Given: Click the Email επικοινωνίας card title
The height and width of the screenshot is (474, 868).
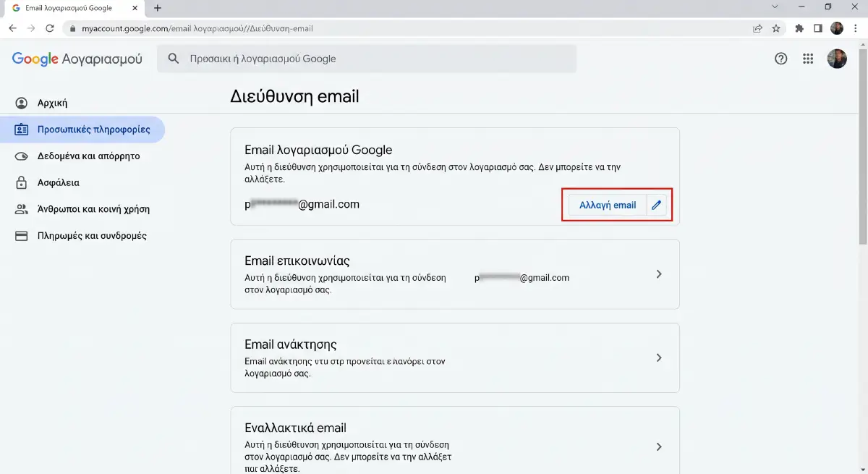Looking at the screenshot, I should (297, 261).
